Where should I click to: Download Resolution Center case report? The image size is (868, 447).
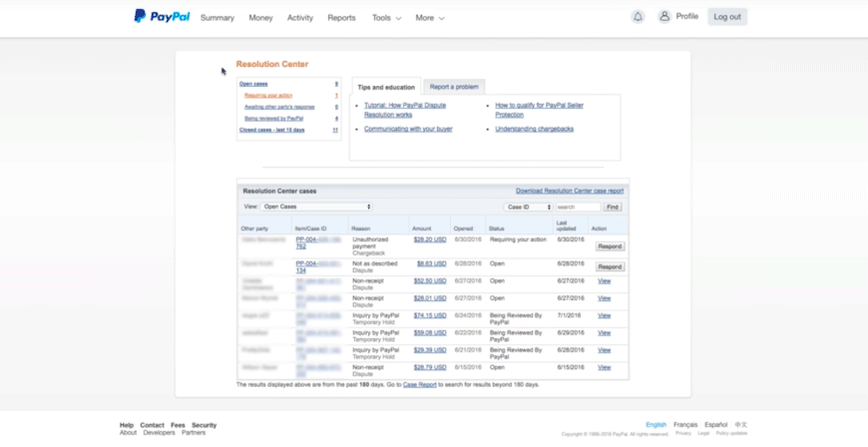pos(569,191)
